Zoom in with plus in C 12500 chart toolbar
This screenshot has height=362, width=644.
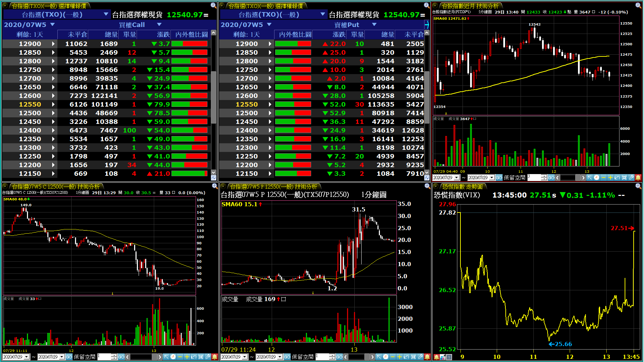coord(187,357)
